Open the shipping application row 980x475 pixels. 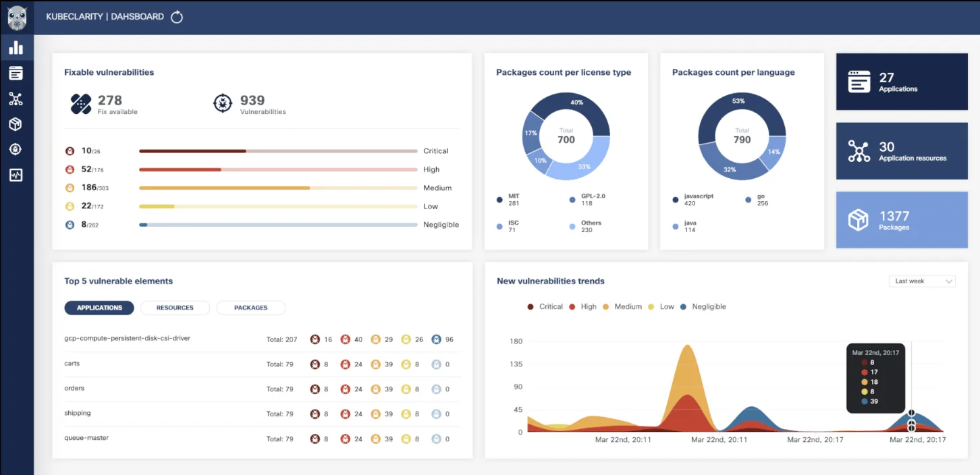click(262, 414)
